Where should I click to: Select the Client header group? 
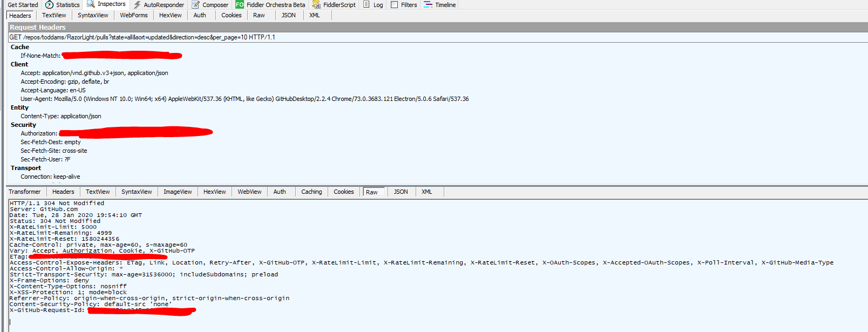[19, 64]
